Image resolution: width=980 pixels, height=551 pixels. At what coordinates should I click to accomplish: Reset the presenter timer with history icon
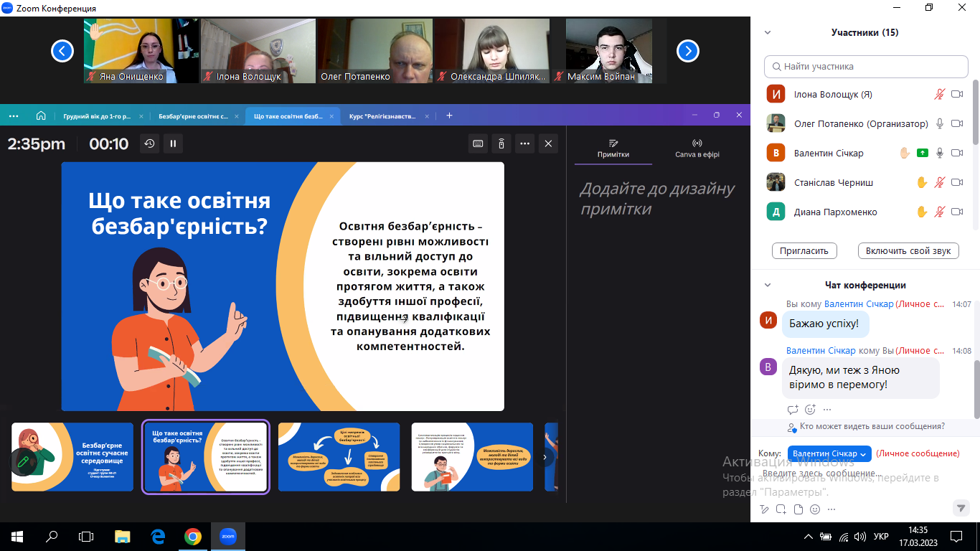coord(149,143)
